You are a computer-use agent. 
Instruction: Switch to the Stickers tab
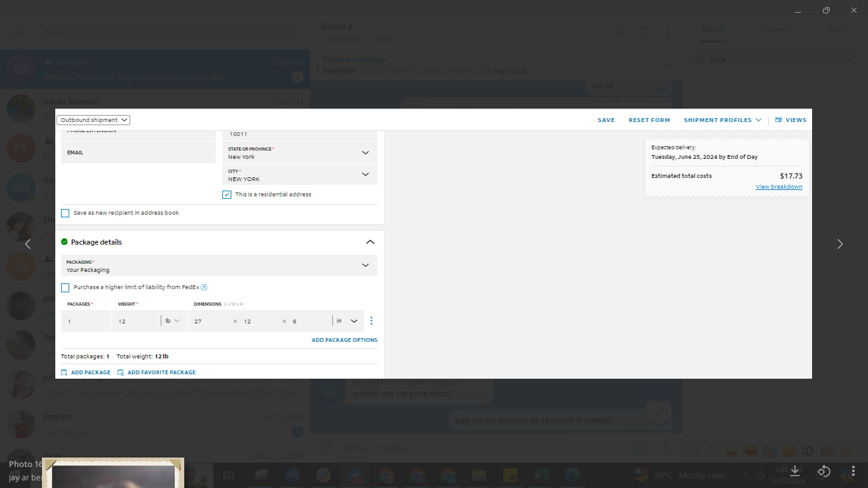(x=775, y=29)
